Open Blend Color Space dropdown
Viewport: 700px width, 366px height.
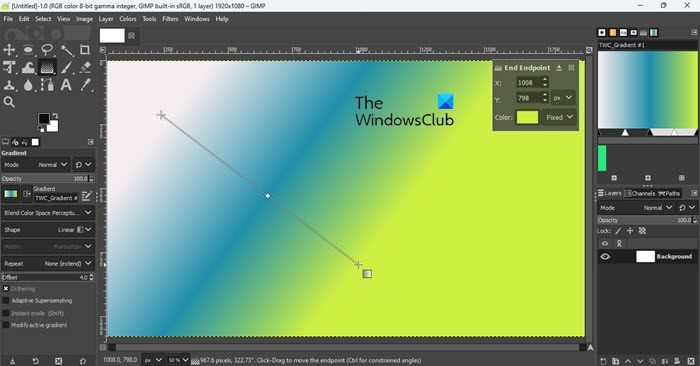47,213
